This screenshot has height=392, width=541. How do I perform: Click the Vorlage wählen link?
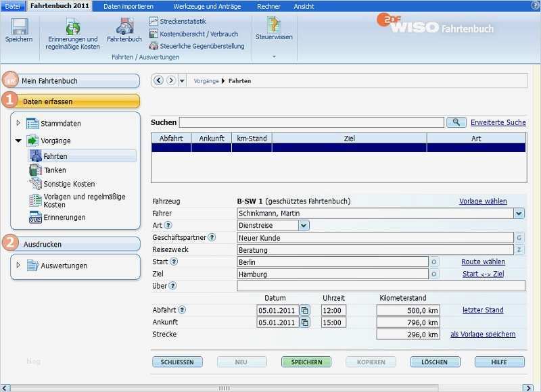[483, 201]
